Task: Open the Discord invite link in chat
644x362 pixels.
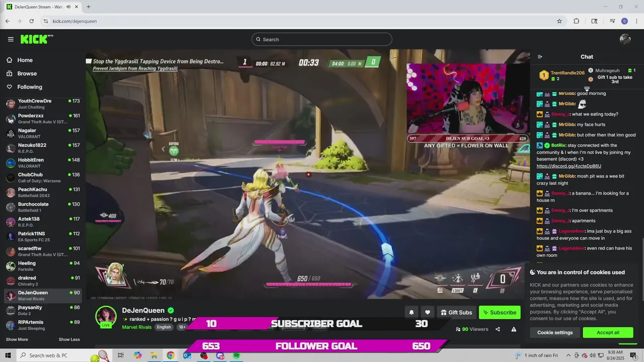Action: pyautogui.click(x=569, y=166)
